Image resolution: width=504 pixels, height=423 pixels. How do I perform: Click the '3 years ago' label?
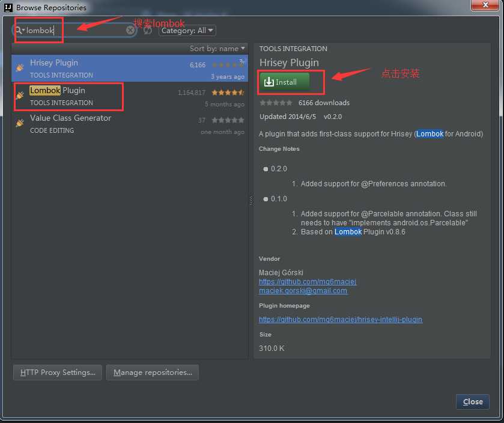tap(228, 76)
